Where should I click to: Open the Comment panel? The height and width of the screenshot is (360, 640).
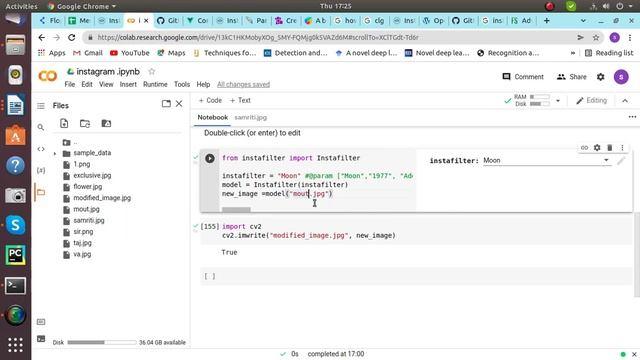[523, 77]
